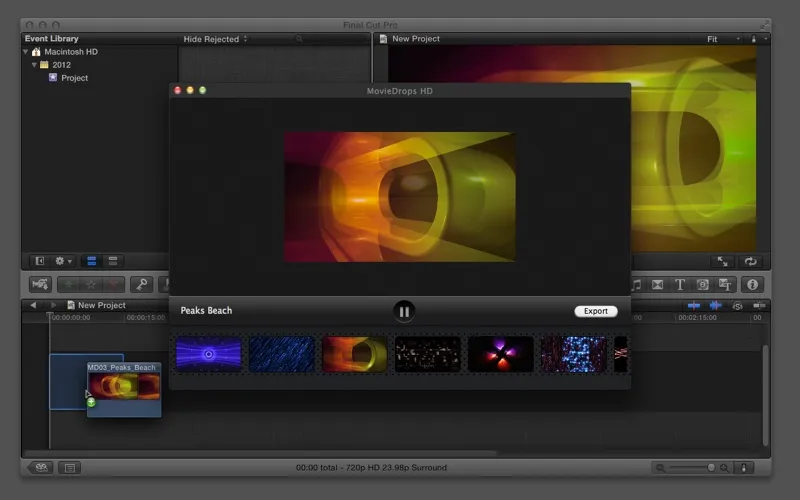This screenshot has height=500, width=800.
Task: Go back in timeline history
Action: point(33,305)
